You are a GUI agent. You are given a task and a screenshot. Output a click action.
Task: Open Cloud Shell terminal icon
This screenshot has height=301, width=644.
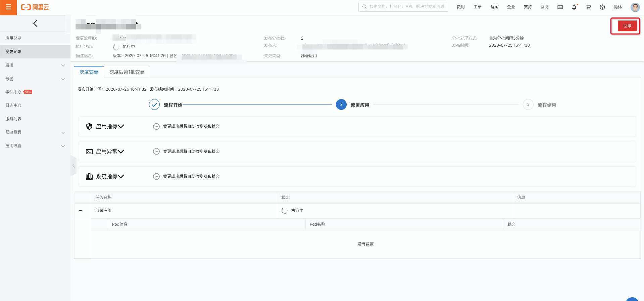point(560,7)
